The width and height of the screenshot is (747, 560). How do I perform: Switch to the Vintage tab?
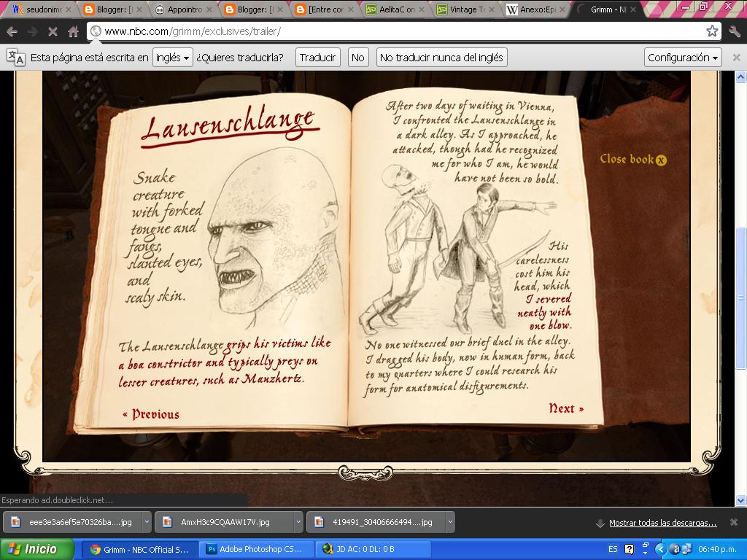click(x=467, y=9)
